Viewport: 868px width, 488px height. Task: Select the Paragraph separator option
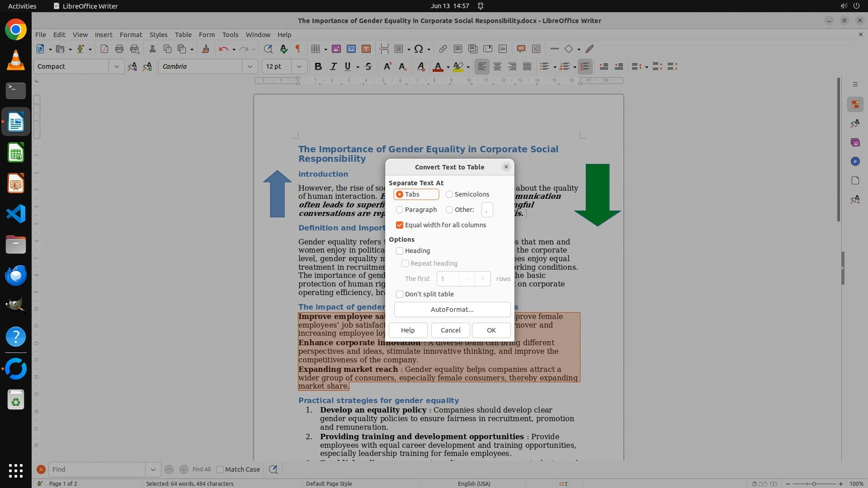point(400,210)
